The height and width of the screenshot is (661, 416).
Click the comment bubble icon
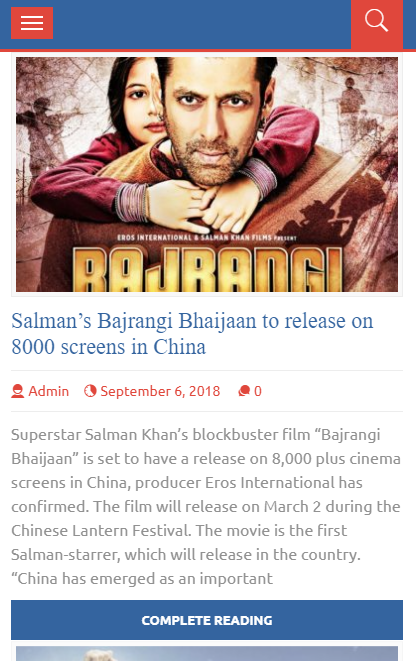pos(244,391)
